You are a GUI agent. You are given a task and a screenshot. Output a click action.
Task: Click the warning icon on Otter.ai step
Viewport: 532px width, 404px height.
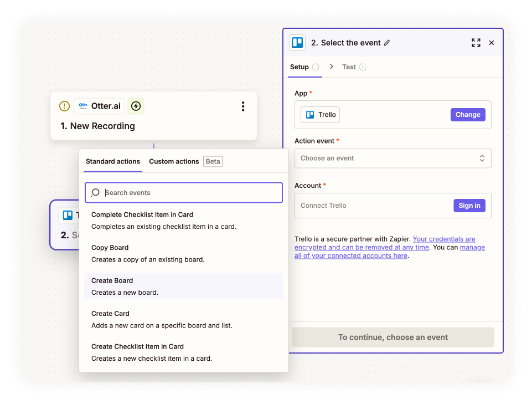click(x=64, y=106)
